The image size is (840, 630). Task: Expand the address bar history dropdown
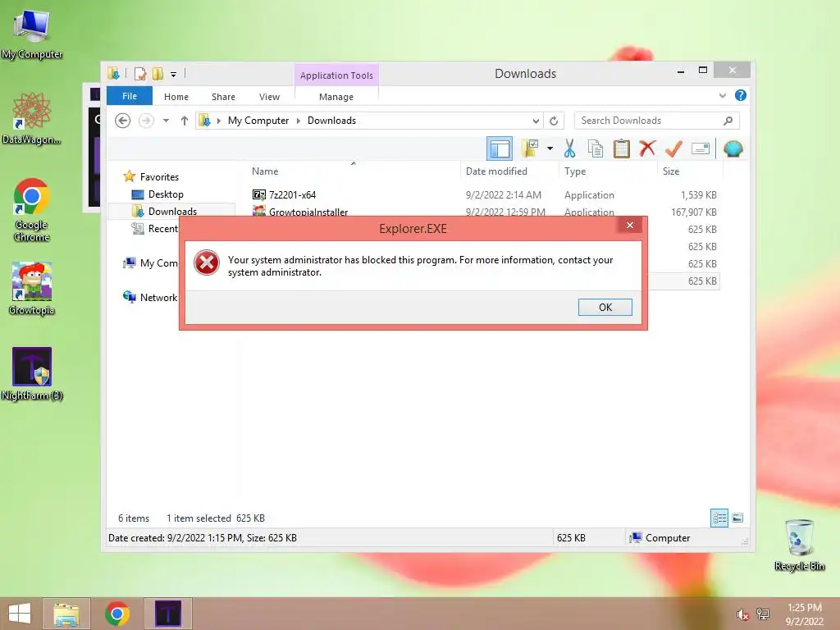pos(536,121)
